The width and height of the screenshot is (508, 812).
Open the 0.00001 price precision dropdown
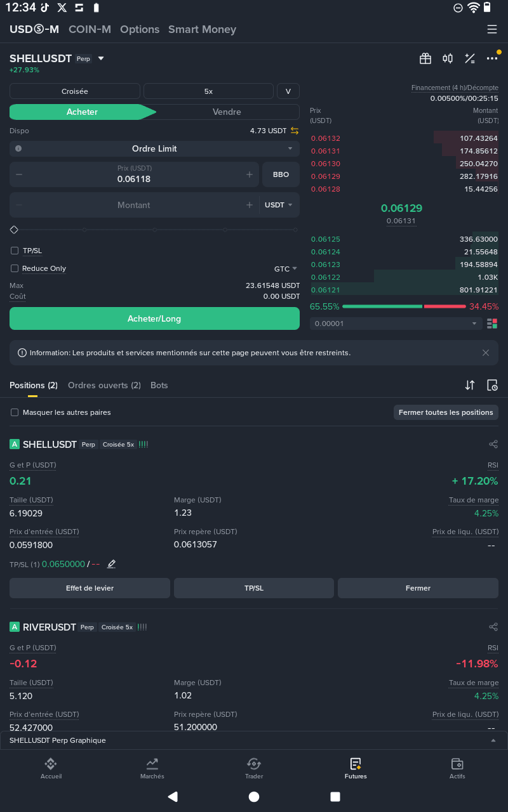click(x=396, y=324)
